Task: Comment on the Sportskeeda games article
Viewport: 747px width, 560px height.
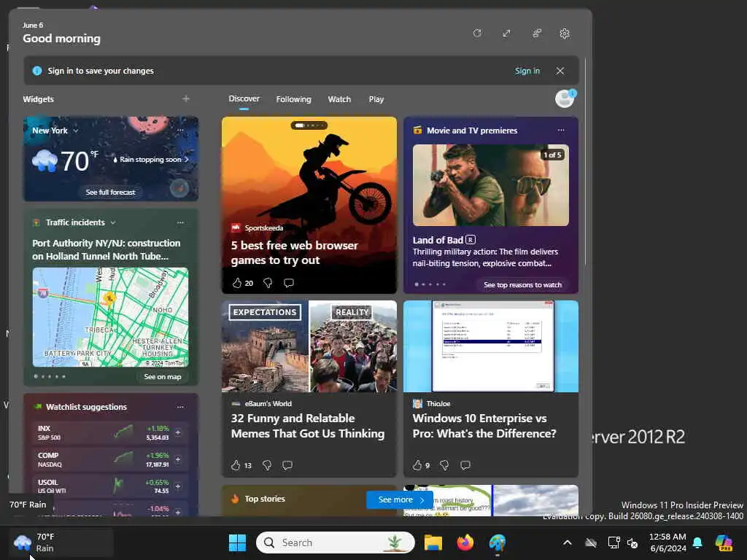Action: point(289,283)
